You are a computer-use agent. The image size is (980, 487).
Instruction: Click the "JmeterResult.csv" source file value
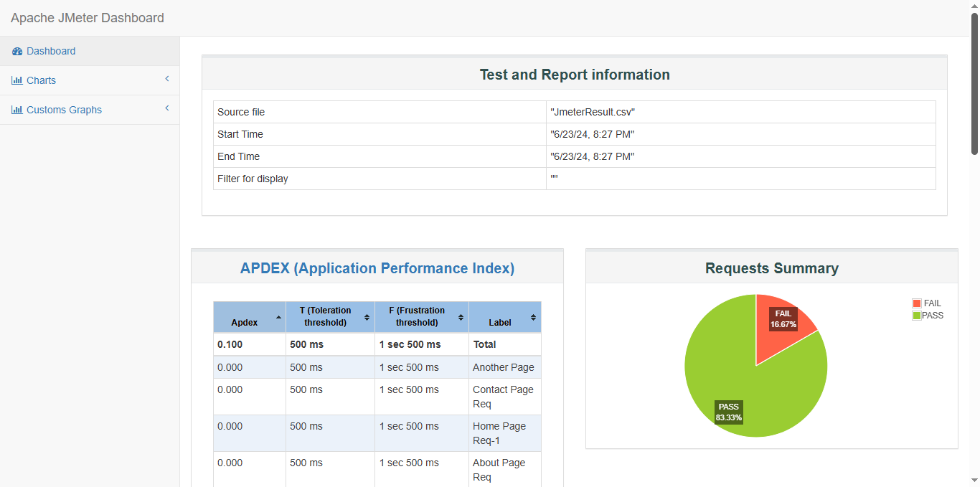593,112
